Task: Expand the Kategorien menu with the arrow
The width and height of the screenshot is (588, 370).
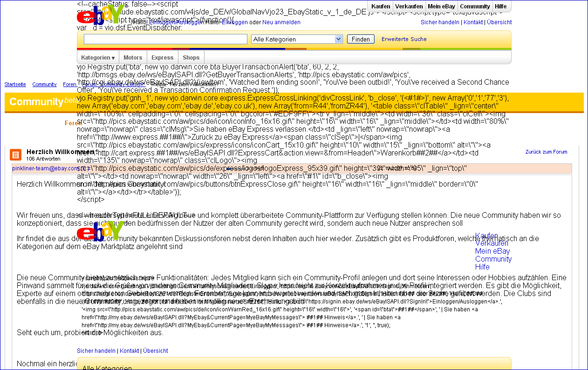Action: [x=98, y=58]
